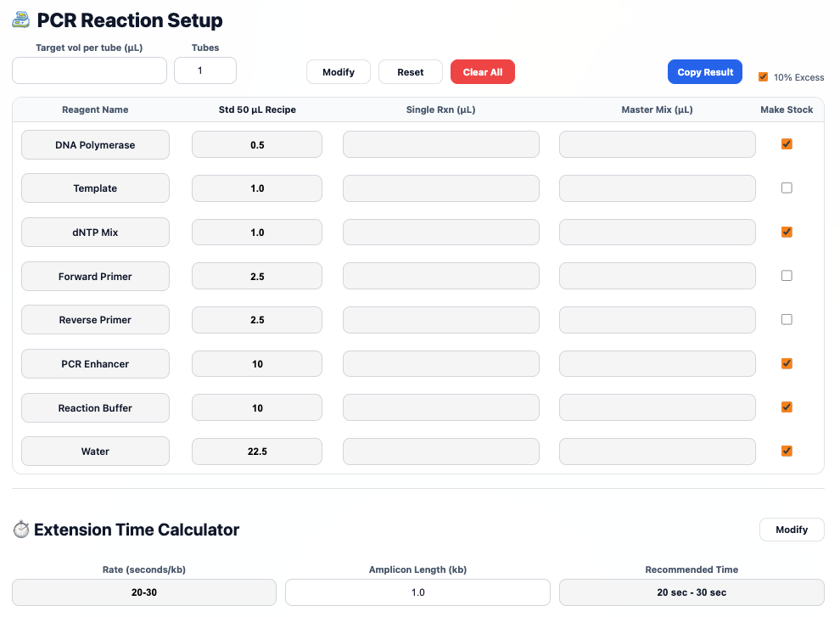The height and width of the screenshot is (617, 840).
Task: Click the Tubes number field
Action: pyautogui.click(x=204, y=70)
